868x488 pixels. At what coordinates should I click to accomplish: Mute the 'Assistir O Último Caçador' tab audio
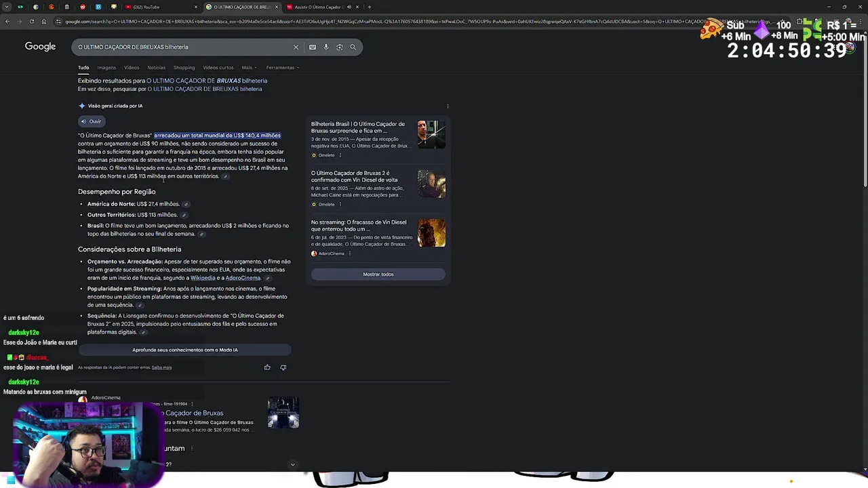click(x=349, y=7)
